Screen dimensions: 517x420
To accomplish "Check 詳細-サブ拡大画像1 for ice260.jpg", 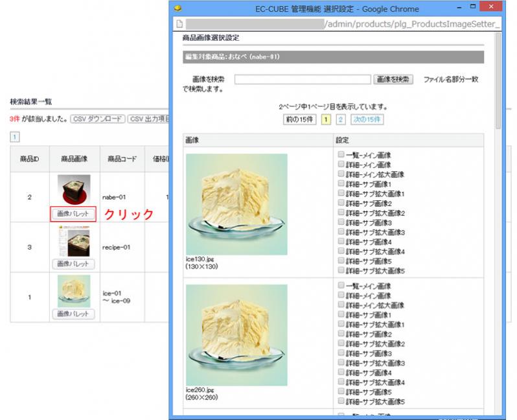I will coord(341,323).
